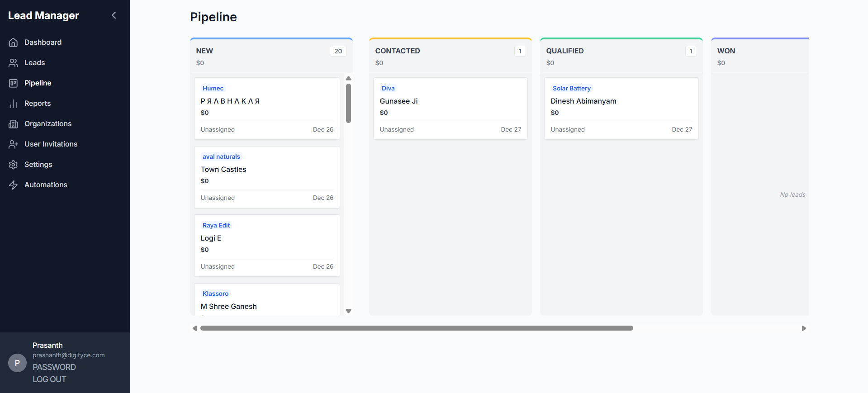Click the Organizations building icon
Image resolution: width=868 pixels, height=393 pixels.
pyautogui.click(x=14, y=124)
